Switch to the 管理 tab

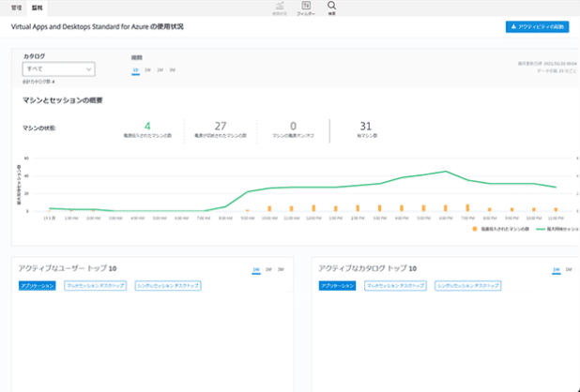pyautogui.click(x=16, y=7)
